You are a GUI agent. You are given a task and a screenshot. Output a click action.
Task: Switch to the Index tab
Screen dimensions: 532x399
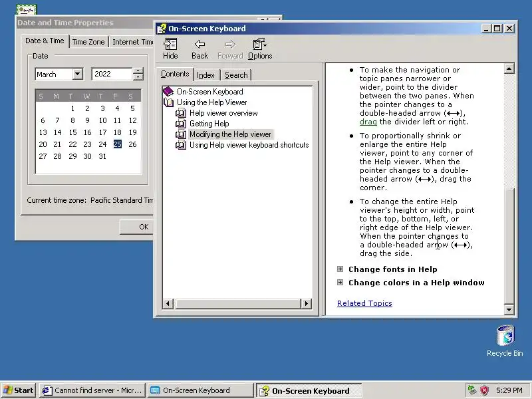205,75
